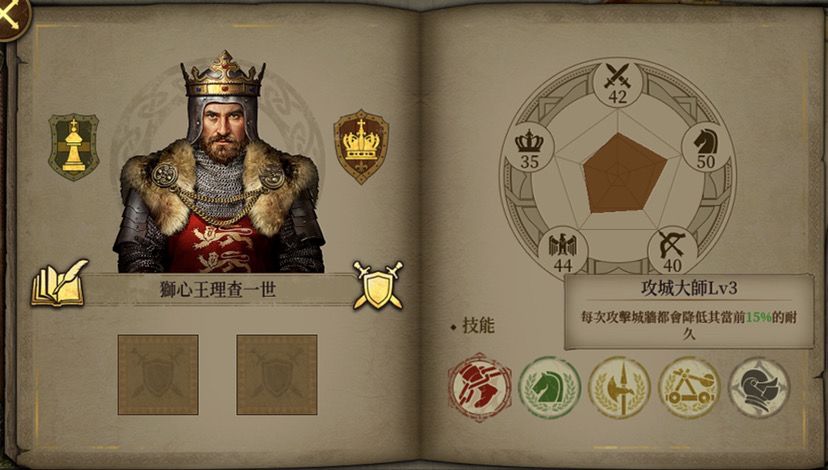Click the hero name banner 獅心王理查一世
The width and height of the screenshot is (828, 470).
(218, 289)
